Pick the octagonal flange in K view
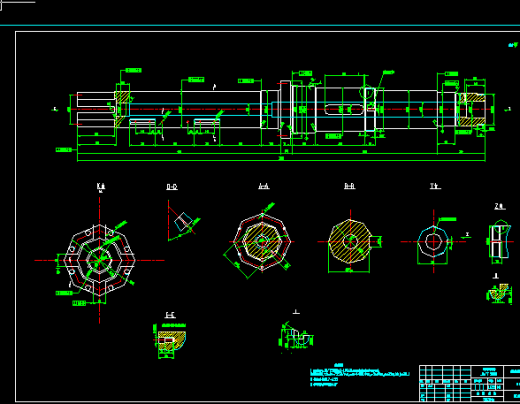This screenshot has width=520, height=404. pos(99,260)
